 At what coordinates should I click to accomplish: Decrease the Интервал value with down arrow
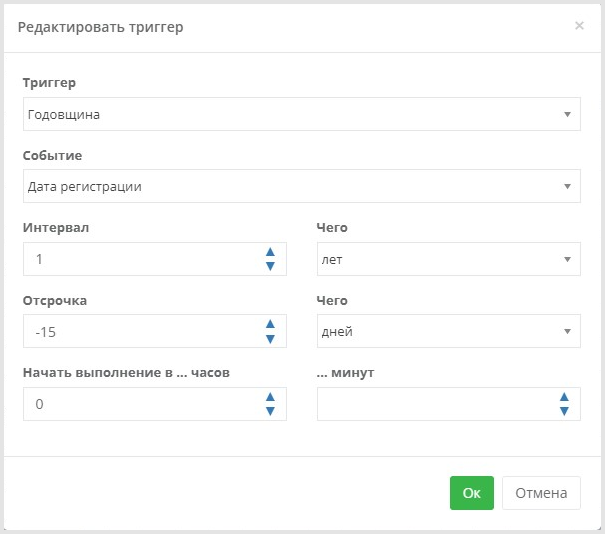[x=270, y=266]
